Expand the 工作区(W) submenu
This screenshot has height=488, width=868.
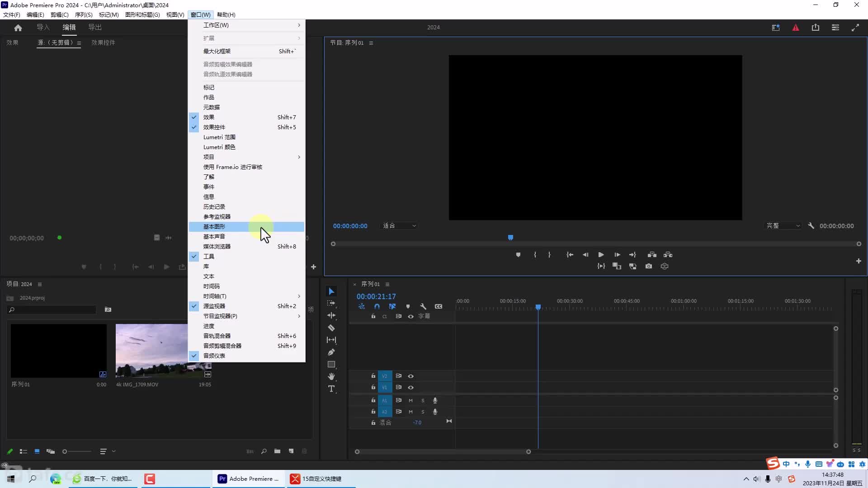247,25
